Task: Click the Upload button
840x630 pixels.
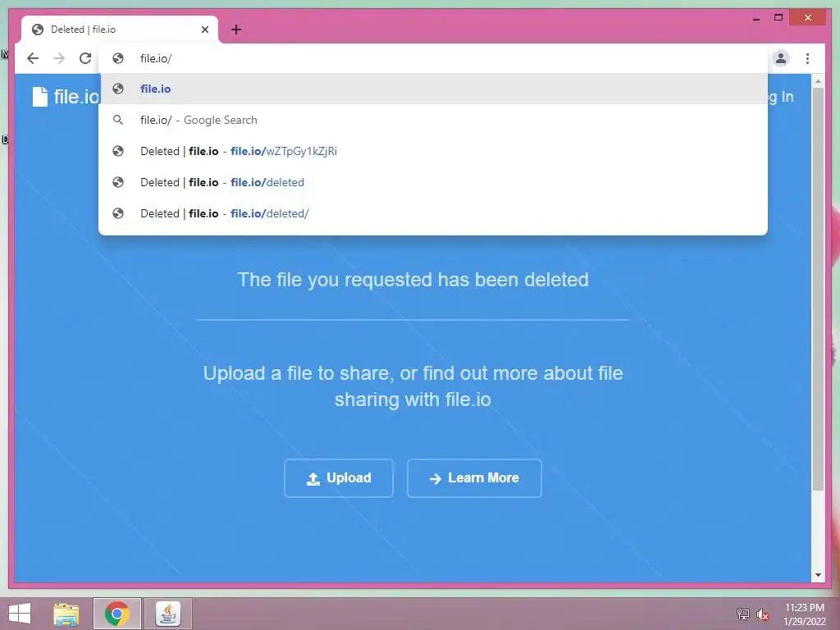Action: click(339, 478)
